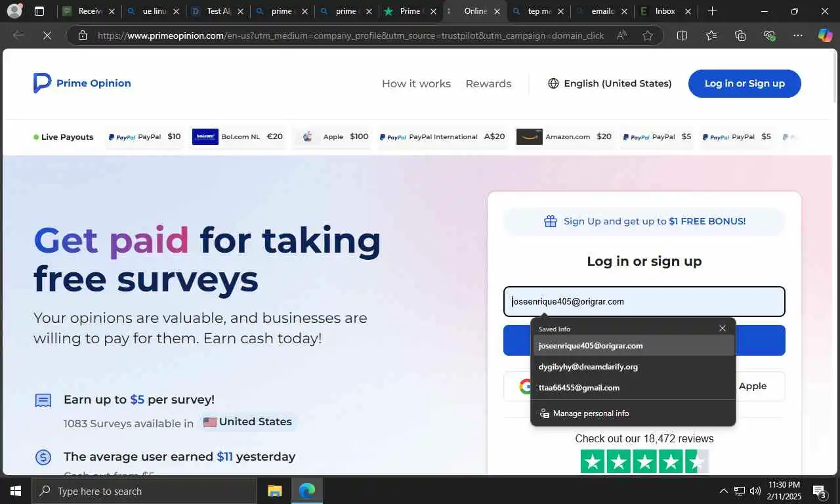Open the network status icon
The height and width of the screenshot is (504, 840).
[x=739, y=491]
